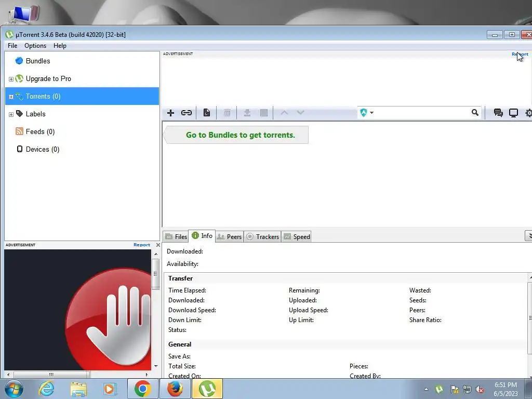Image resolution: width=532 pixels, height=399 pixels.
Task: Click the Action Center flag tray icon
Action: [x=454, y=389]
